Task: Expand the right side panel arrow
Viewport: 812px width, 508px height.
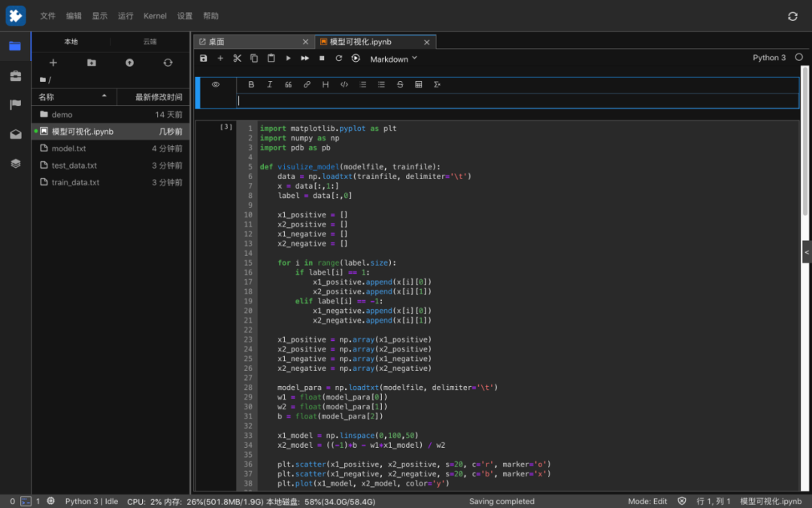Action: (x=807, y=252)
